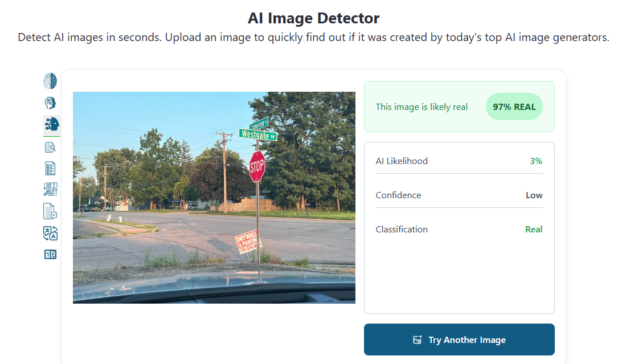Select the numbers counter icon in sidebar

click(50, 254)
